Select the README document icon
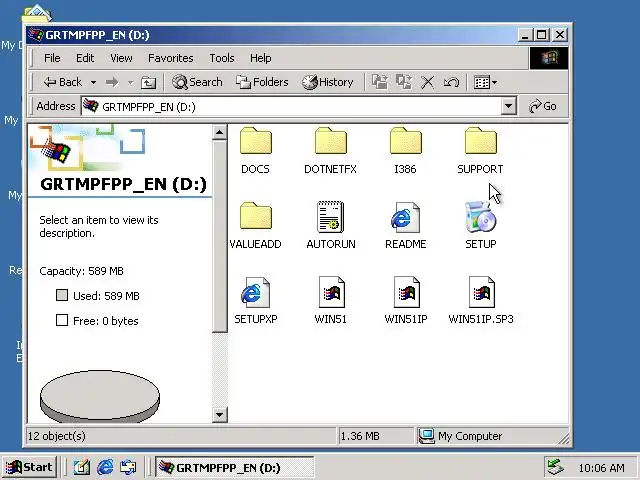The width and height of the screenshot is (640, 480). pyautogui.click(x=405, y=217)
